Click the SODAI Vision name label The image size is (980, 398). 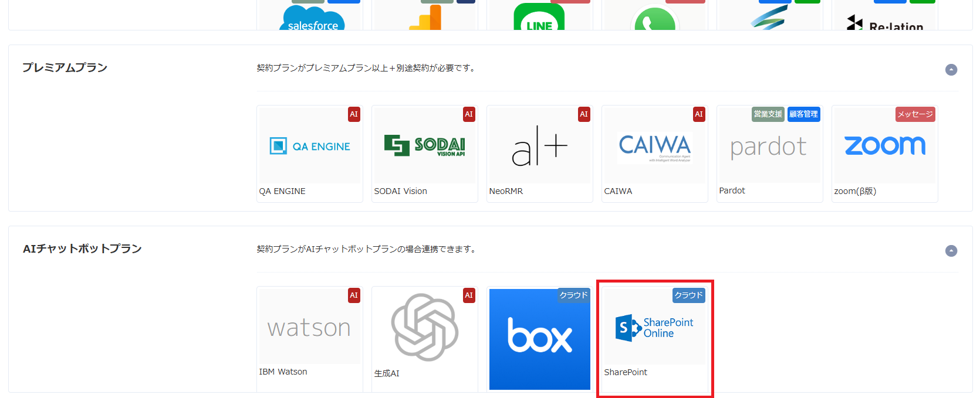click(401, 191)
